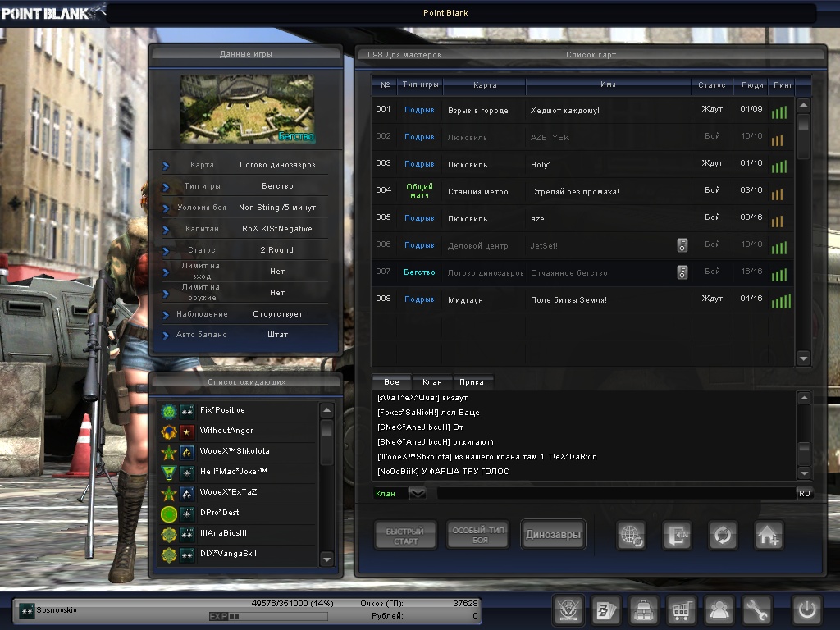This screenshot has height=630, width=840.
Task: Open the backpack inventory icon
Action: tap(644, 610)
